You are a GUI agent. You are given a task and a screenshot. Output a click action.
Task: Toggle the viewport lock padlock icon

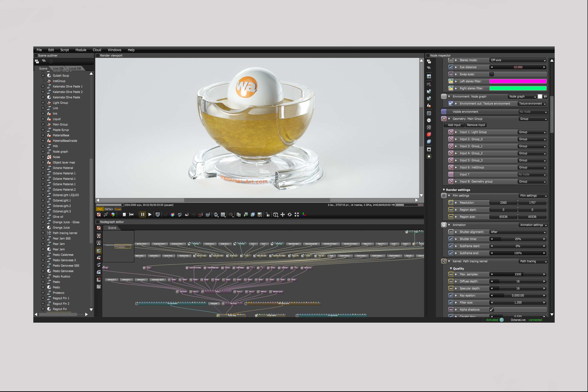click(x=268, y=214)
